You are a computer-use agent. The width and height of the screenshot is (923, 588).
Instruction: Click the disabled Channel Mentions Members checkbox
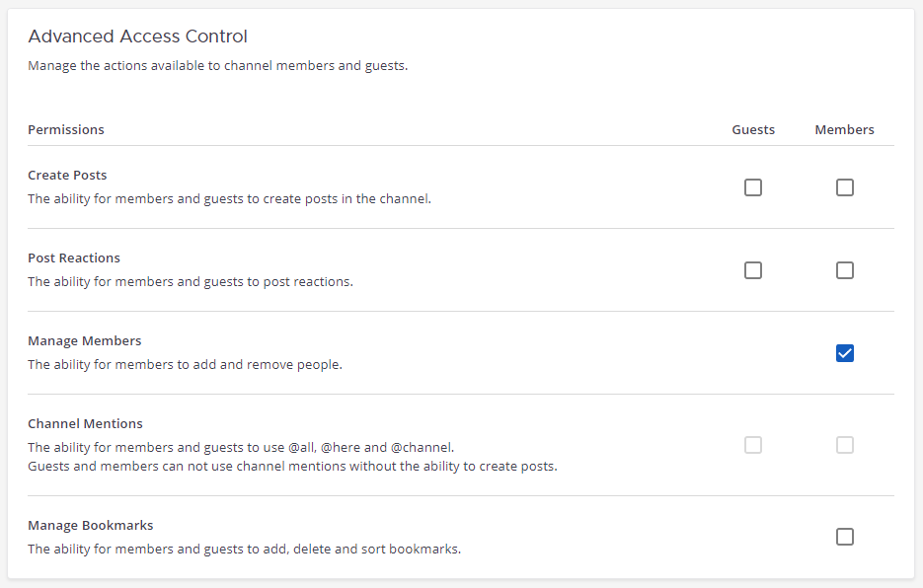click(845, 445)
